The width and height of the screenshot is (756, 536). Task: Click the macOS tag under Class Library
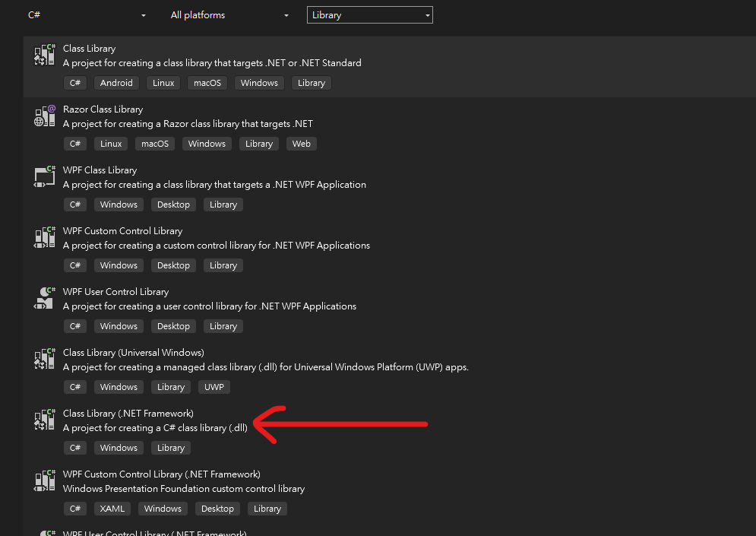click(207, 83)
